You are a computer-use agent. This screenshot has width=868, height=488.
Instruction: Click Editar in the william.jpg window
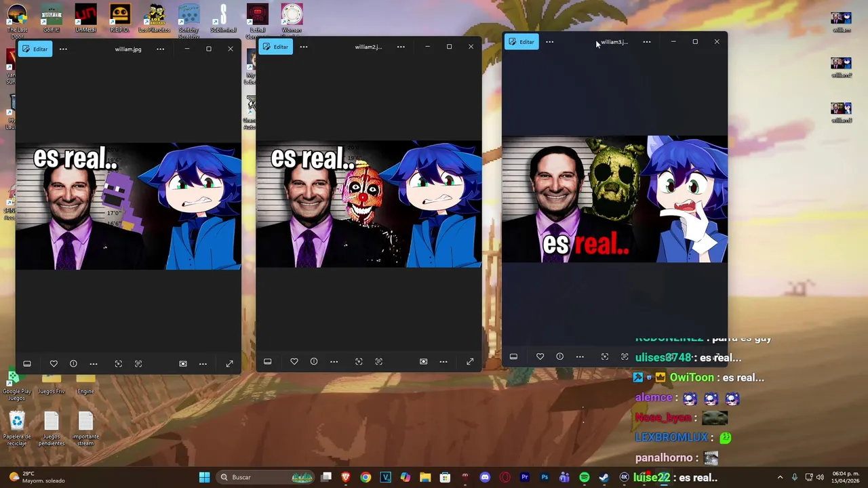35,49
